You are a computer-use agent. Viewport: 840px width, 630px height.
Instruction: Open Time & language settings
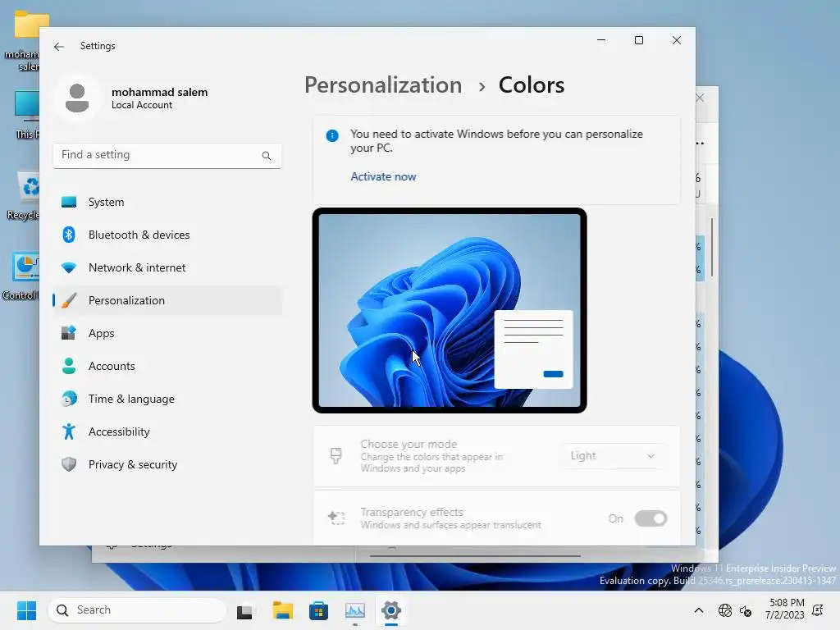(x=167, y=399)
